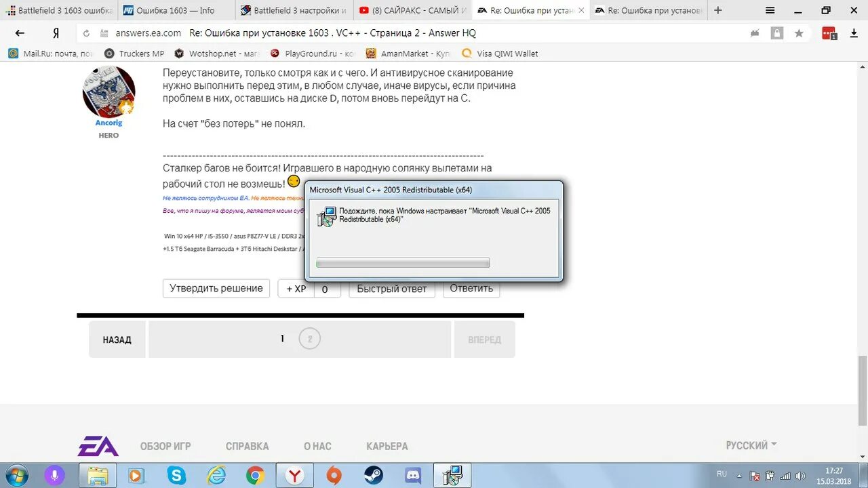Switch to 'Battlefield 3 1603 ошибка' tab
This screenshot has width=868, height=488.
(x=58, y=10)
